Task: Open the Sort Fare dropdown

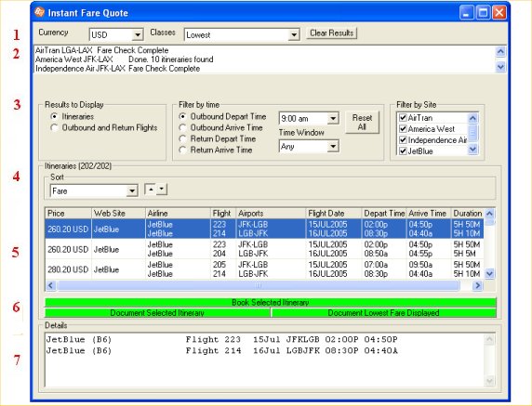Action: point(132,191)
